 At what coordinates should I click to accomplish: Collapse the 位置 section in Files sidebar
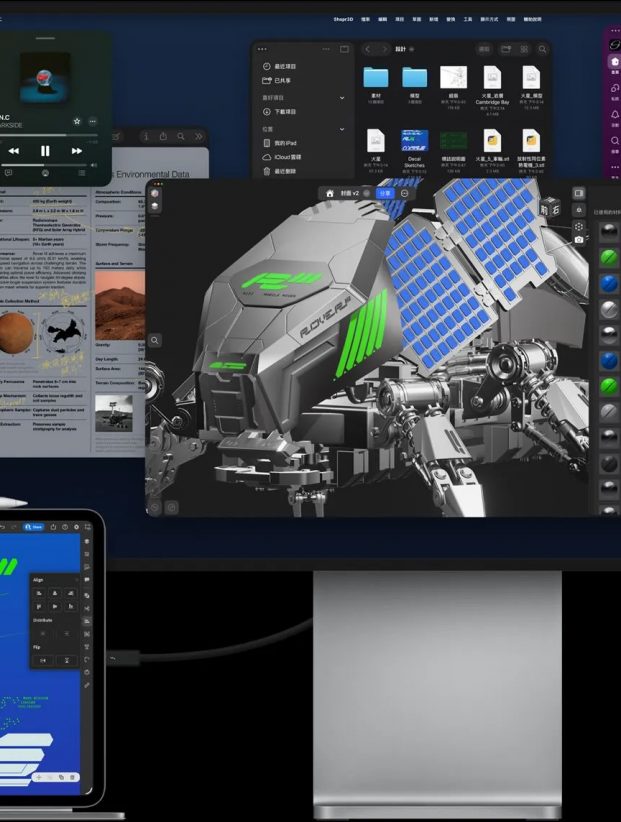342,129
